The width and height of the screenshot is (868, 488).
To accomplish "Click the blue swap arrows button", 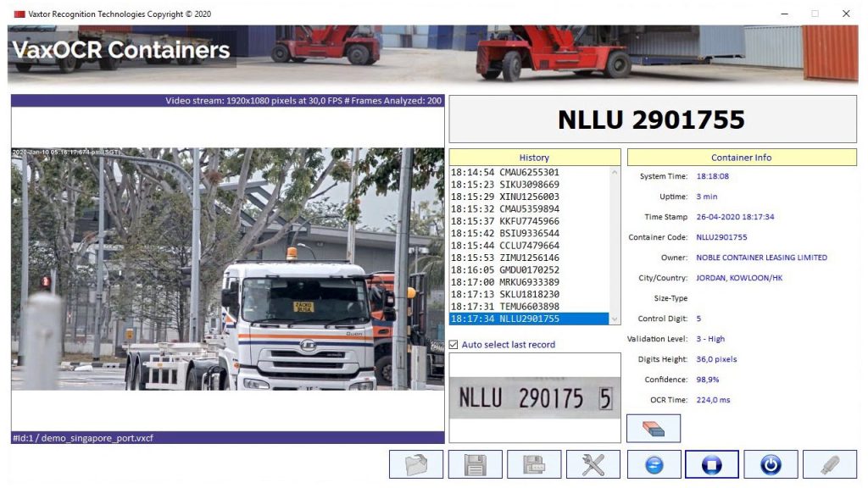I will tap(654, 464).
